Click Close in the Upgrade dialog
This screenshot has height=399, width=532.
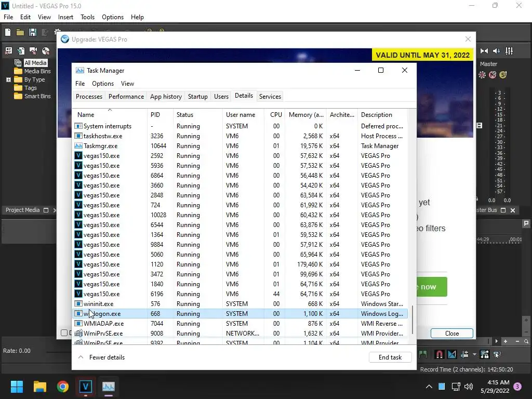click(x=452, y=334)
